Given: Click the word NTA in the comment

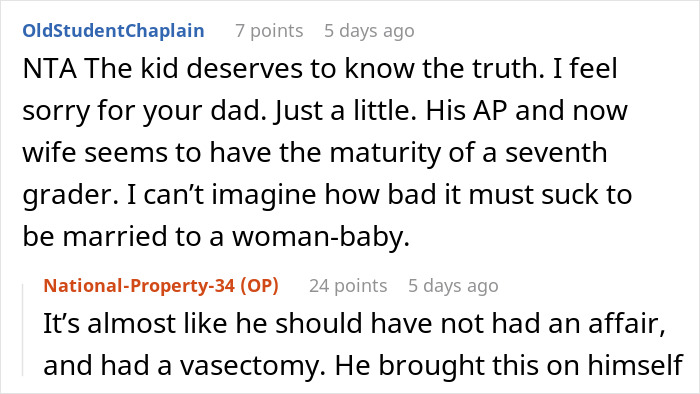Looking at the screenshot, I should coord(50,69).
